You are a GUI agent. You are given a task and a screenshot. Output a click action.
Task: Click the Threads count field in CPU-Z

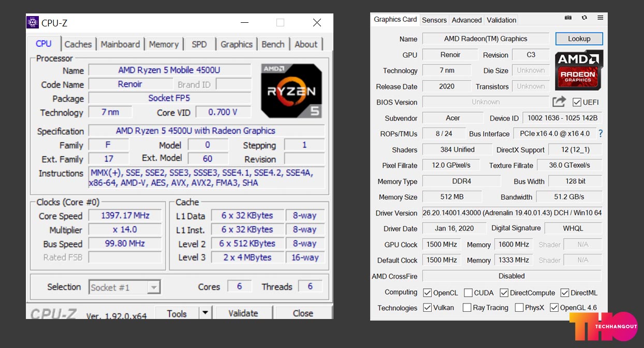click(x=310, y=286)
